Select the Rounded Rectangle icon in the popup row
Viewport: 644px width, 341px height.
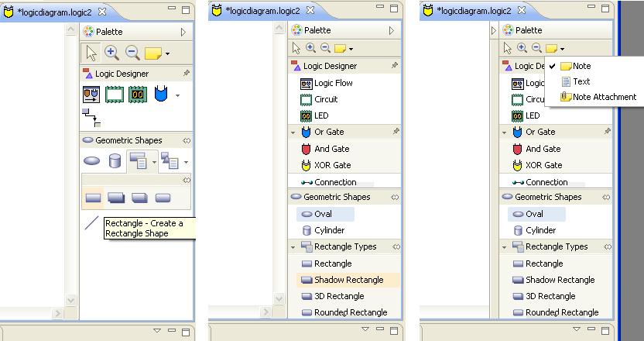pos(163,198)
